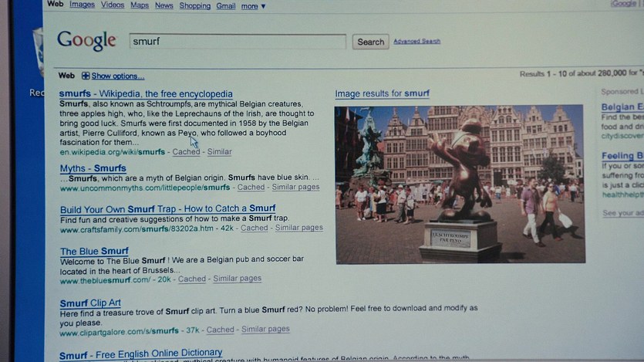Click the search box containing smurf

pos(238,42)
